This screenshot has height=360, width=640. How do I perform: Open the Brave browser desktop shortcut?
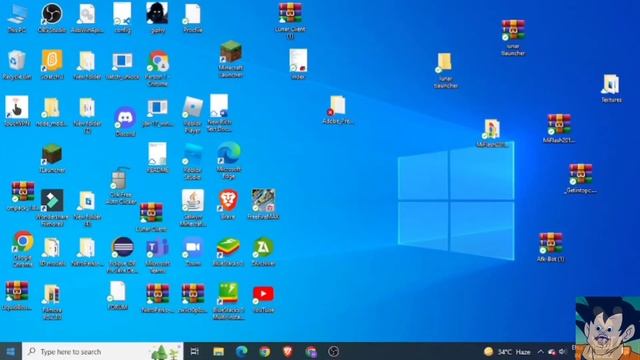[228, 205]
